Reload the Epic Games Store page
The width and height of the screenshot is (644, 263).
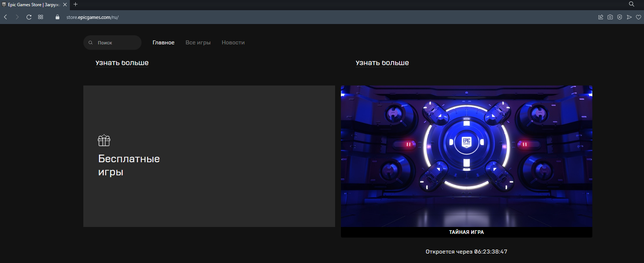29,17
